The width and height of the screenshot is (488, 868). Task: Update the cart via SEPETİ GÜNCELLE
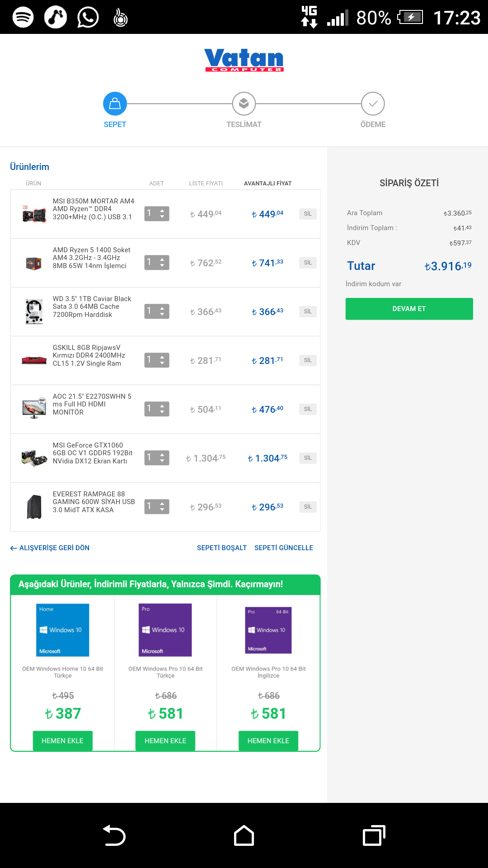point(284,548)
